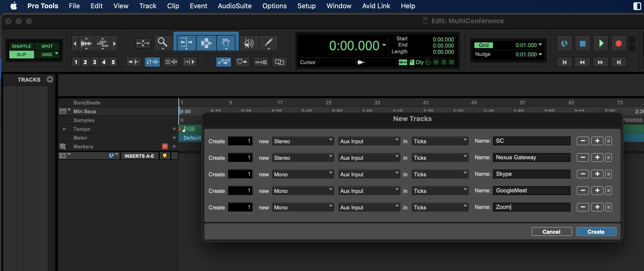Open main counter format dropdown arrow
This screenshot has height=271, width=644.
click(384, 45)
